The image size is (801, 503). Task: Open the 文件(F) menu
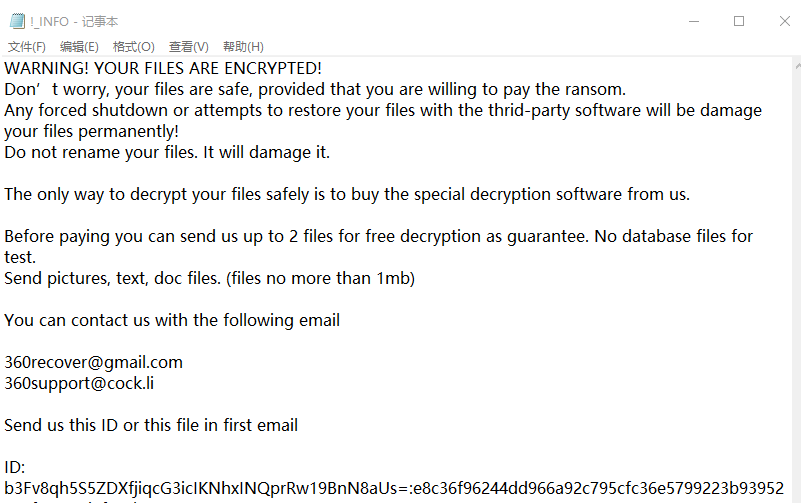[27, 47]
